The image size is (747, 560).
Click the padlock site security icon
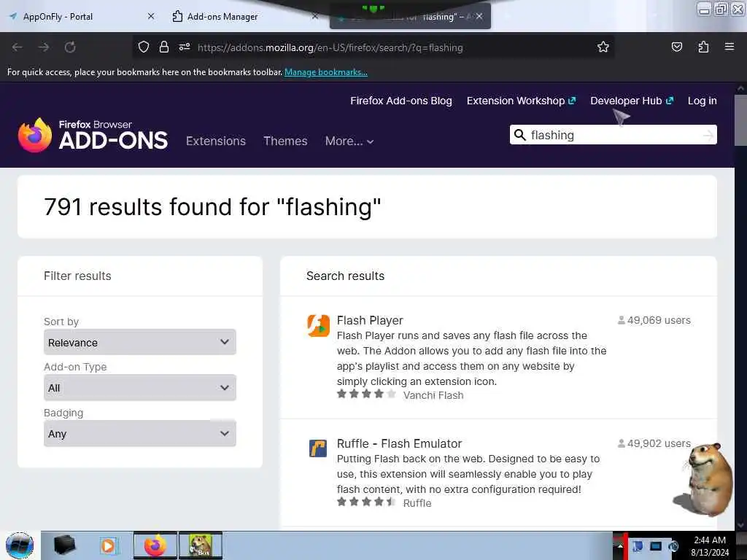pyautogui.click(x=164, y=47)
